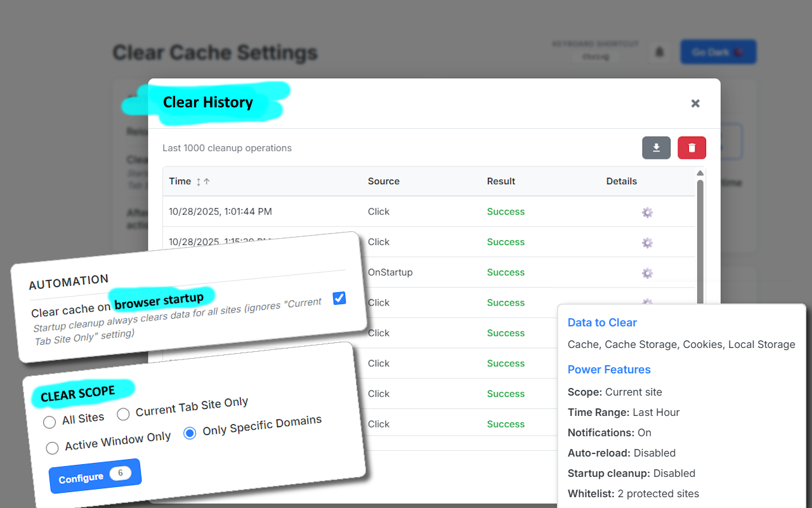812x508 pixels.
Task: Click the 'Auto-reload: Disabled' detail
Action: point(622,453)
